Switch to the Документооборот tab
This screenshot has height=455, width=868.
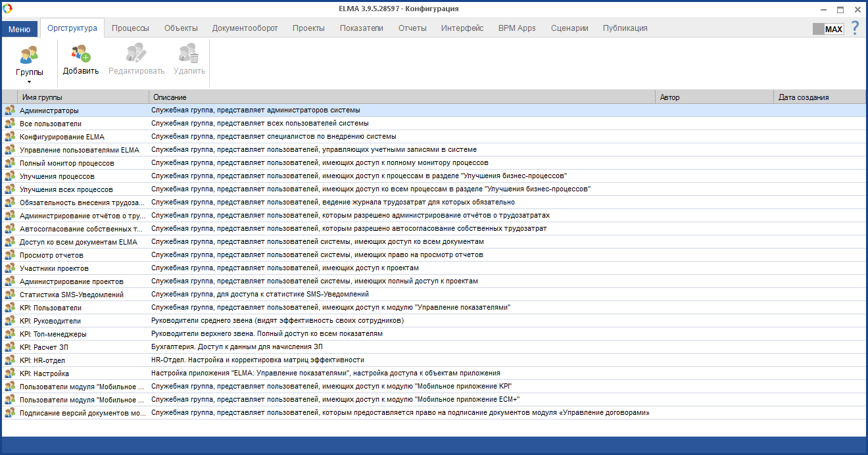tap(245, 28)
